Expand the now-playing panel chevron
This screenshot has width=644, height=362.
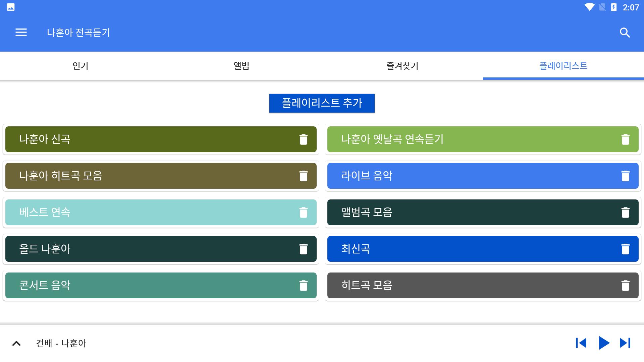[x=16, y=343]
